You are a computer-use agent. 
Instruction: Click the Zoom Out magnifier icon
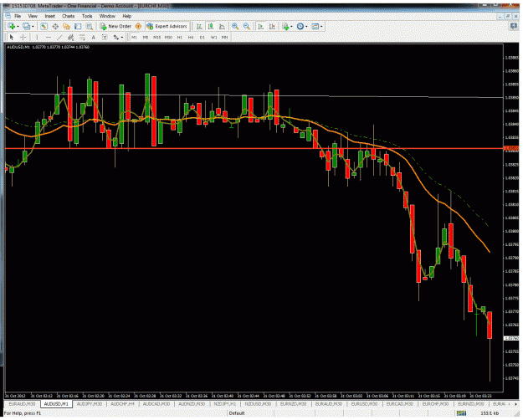coord(247,26)
